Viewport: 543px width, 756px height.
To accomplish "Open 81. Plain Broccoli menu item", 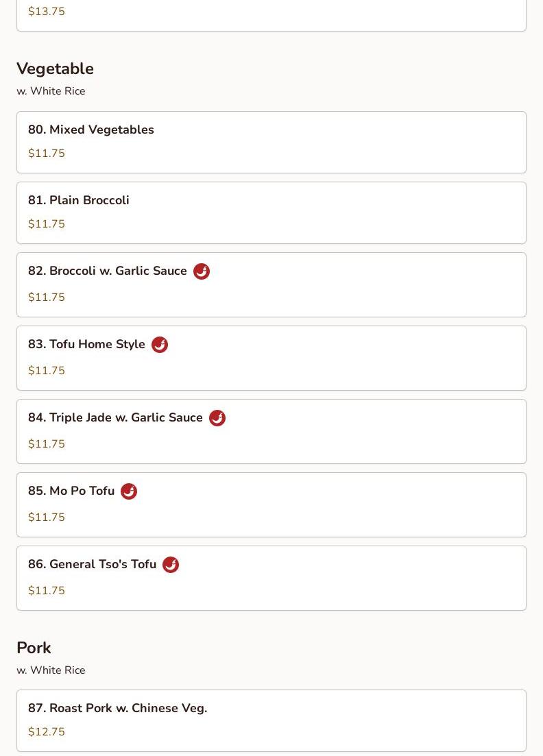I will tap(79, 200).
